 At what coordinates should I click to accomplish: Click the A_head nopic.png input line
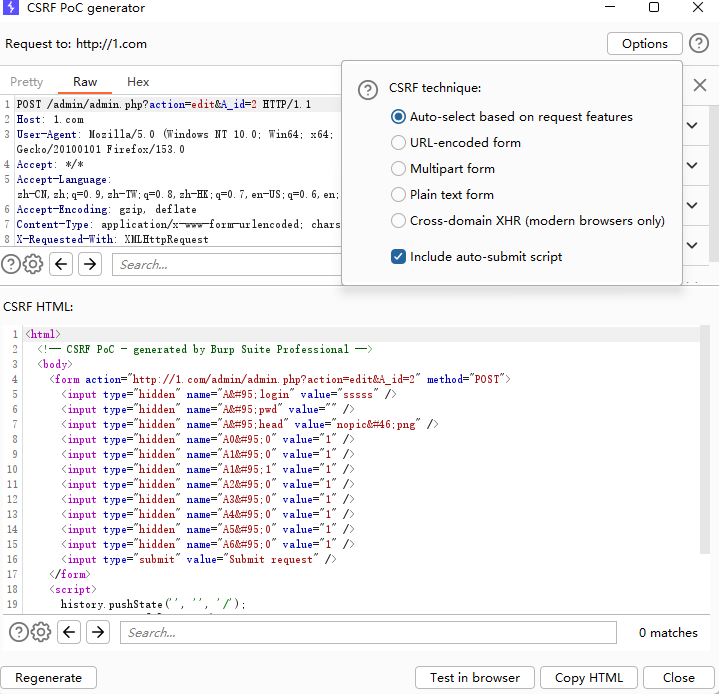click(249, 424)
